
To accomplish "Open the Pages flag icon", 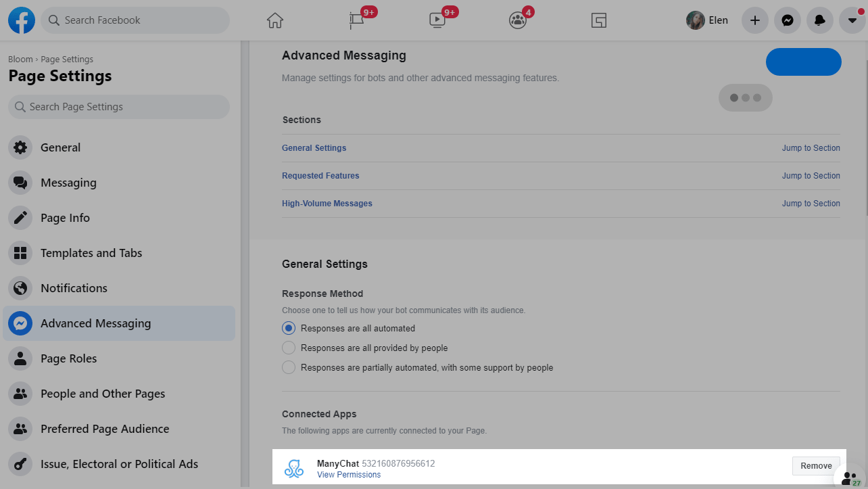I will click(x=357, y=20).
